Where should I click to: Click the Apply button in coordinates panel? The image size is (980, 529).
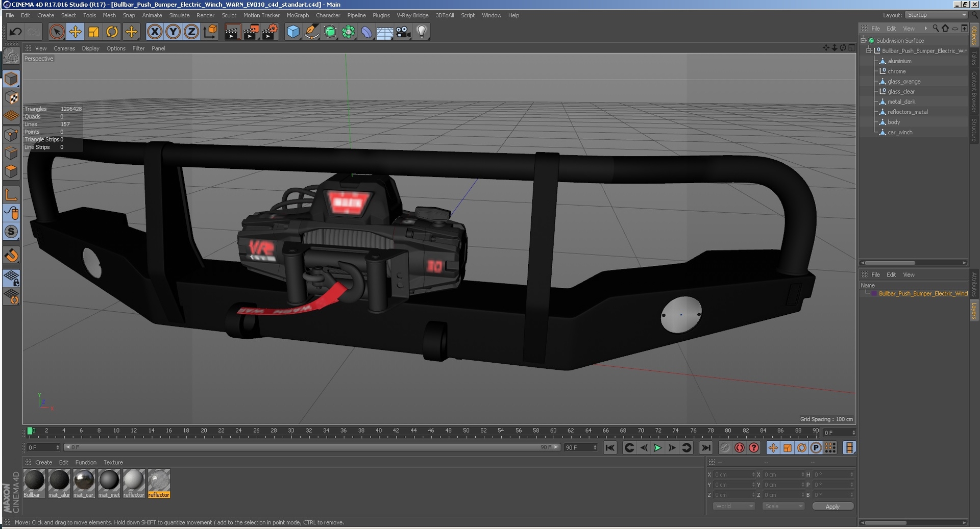pos(833,506)
